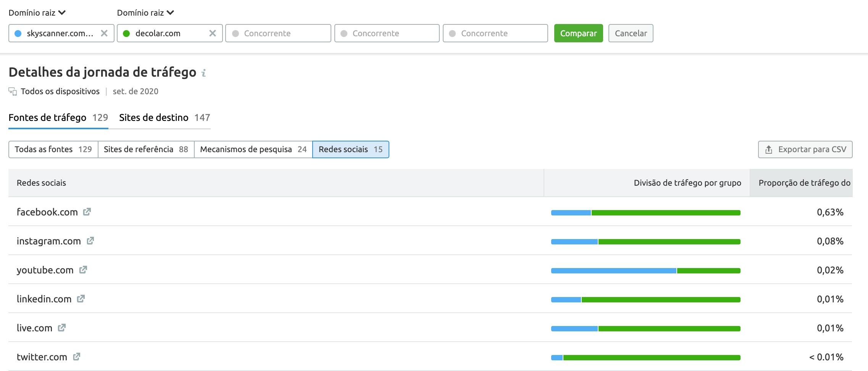The width and height of the screenshot is (868, 371).
Task: Click the first empty Concorrente field
Action: point(278,33)
